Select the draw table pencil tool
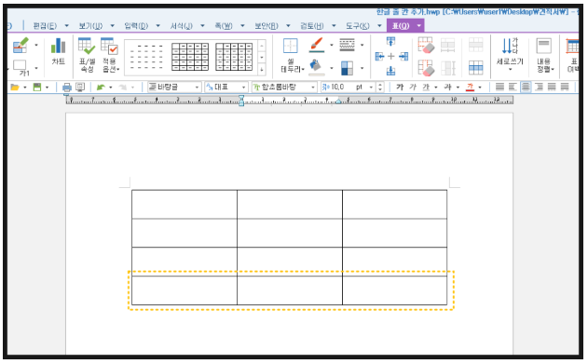The width and height of the screenshot is (588, 364). [x=21, y=46]
